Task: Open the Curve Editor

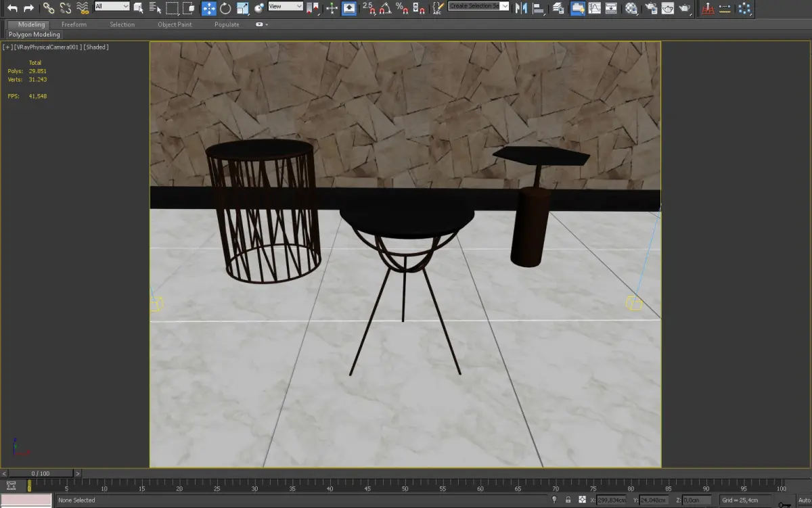Action: (x=594, y=8)
